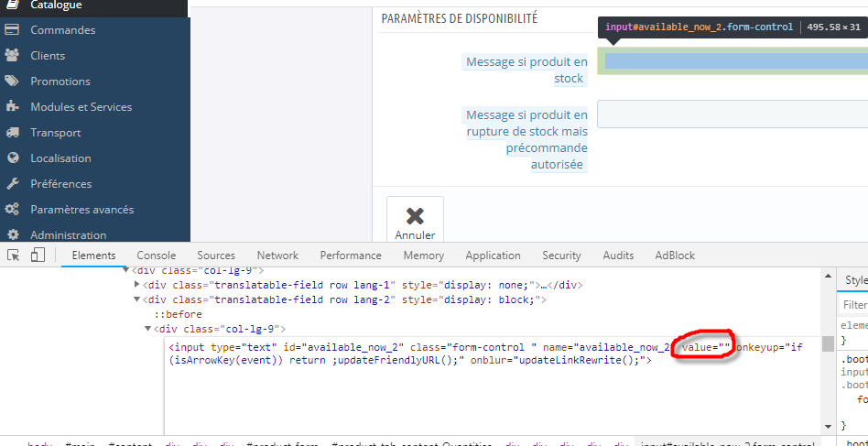Viewport: 868px width, 446px height.
Task: Click the scroll down arrow in DOM panel
Action: point(828,427)
